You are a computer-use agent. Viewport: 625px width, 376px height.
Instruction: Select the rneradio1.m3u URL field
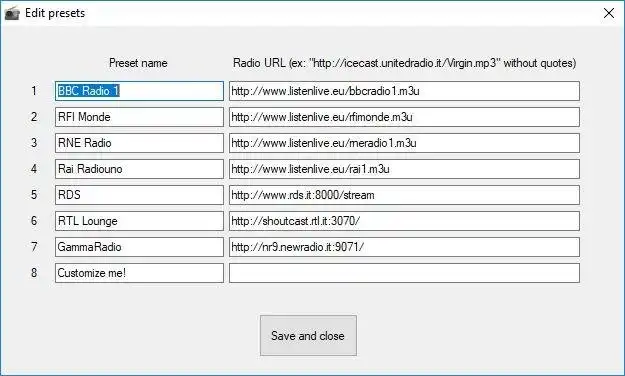point(404,143)
